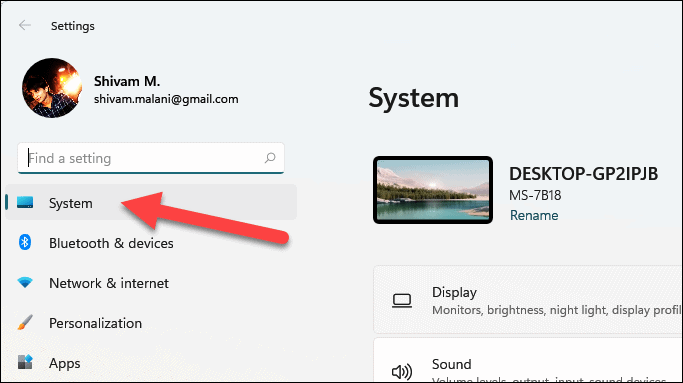Open the Display settings card
683x383 pixels.
[x=528, y=300]
